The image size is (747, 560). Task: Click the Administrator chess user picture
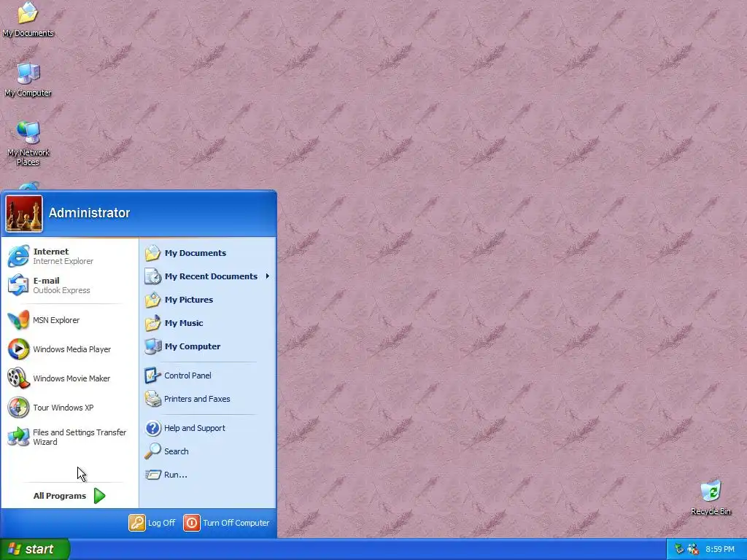tap(24, 214)
